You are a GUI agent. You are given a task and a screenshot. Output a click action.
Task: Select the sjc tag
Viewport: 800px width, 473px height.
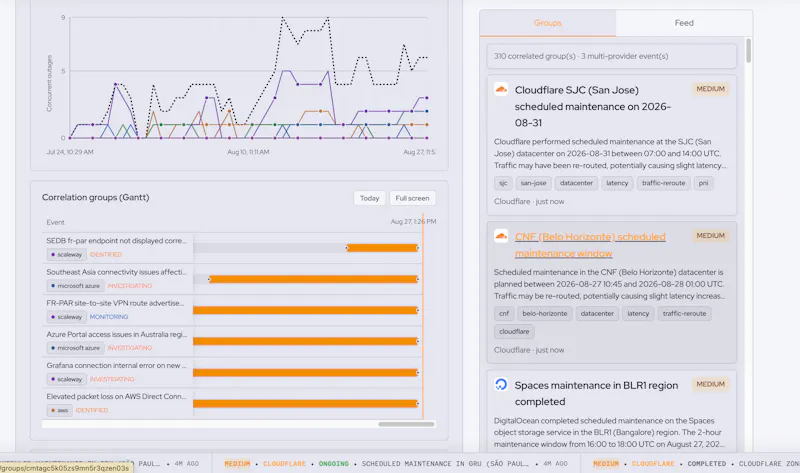[503, 183]
